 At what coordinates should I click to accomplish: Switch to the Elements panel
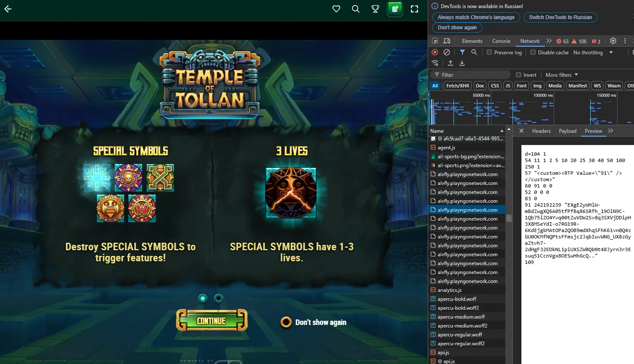click(472, 41)
